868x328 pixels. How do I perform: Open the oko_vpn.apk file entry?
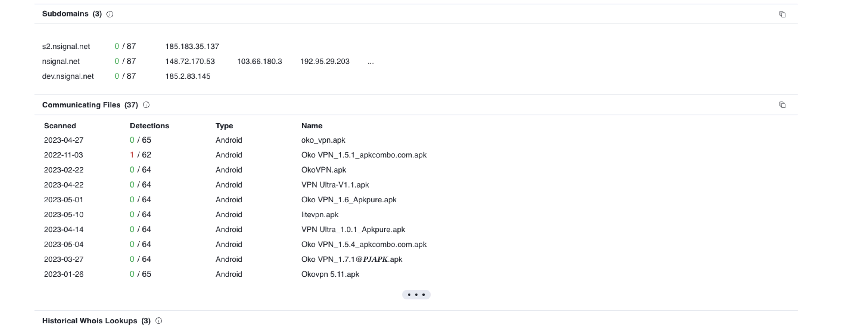323,140
